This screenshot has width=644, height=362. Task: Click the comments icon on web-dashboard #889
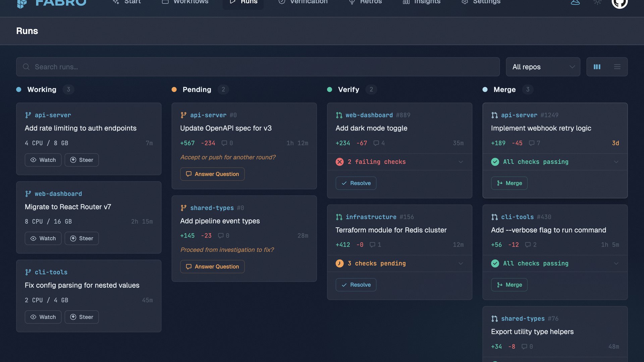(376, 143)
